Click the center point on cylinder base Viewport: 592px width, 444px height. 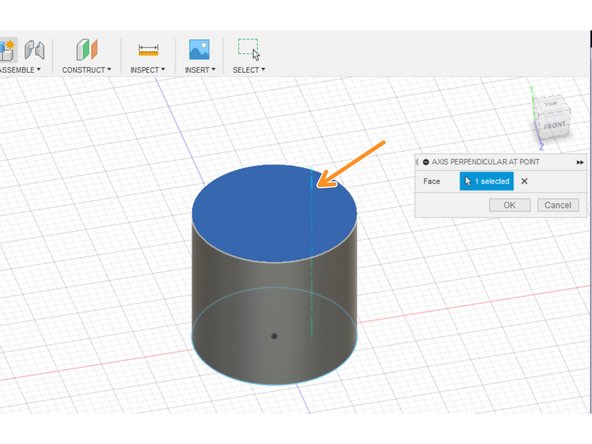click(274, 336)
